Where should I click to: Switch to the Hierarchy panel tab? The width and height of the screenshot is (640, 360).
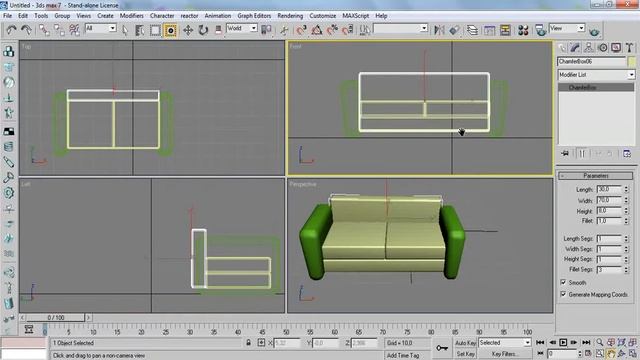tap(589, 48)
